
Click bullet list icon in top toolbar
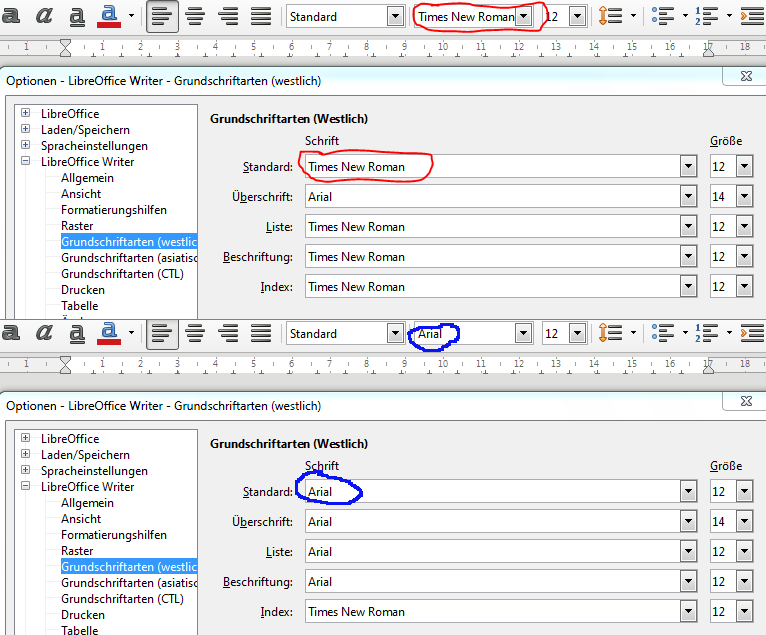click(662, 17)
